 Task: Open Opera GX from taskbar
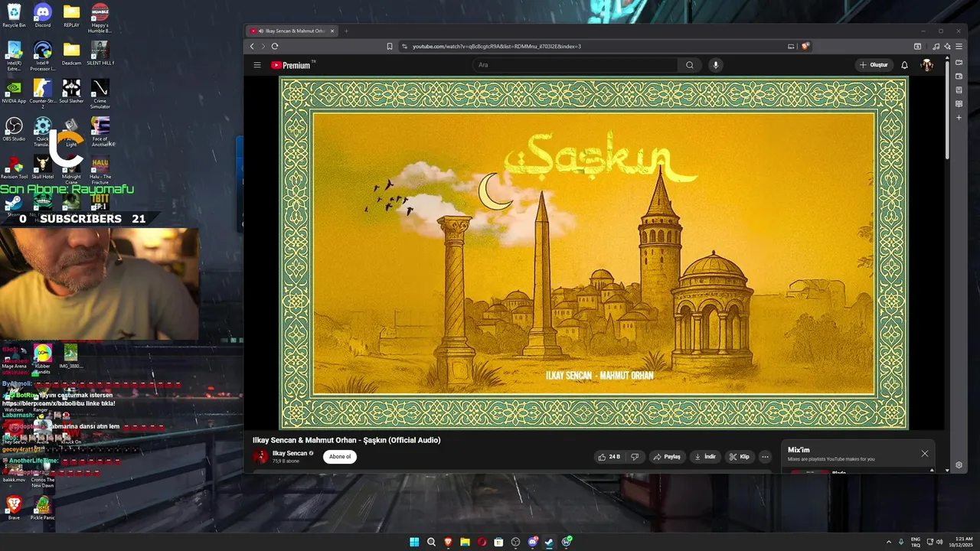[x=482, y=542]
